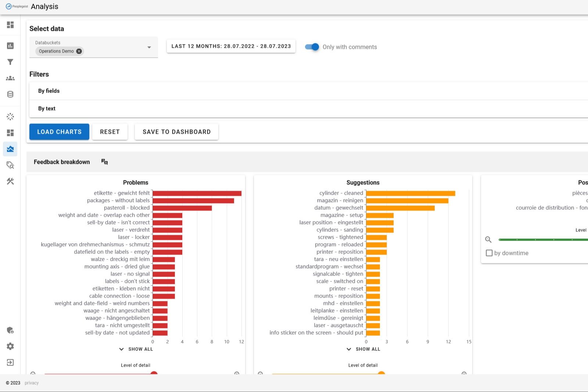Expand the By fields filter

pos(309,91)
